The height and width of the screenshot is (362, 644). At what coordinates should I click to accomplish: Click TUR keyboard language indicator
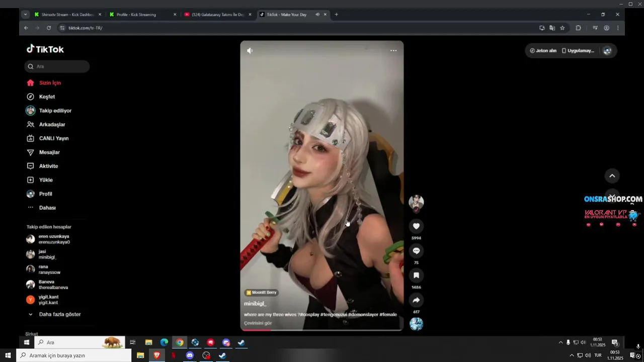point(598,355)
